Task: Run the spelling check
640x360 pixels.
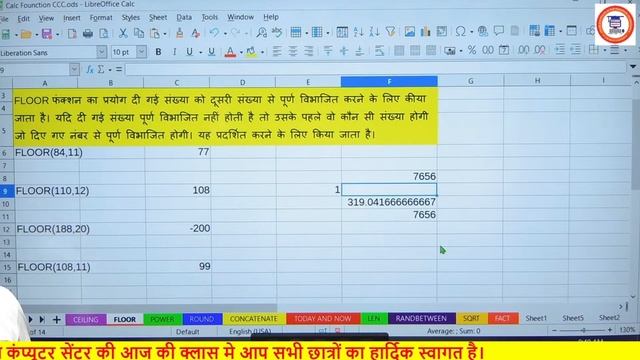Action: click(277, 32)
